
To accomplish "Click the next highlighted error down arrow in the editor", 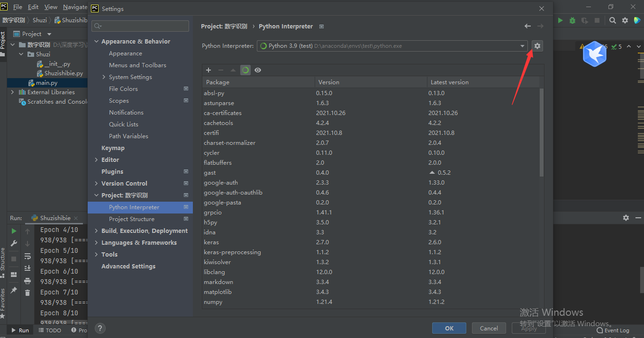I will 639,47.
